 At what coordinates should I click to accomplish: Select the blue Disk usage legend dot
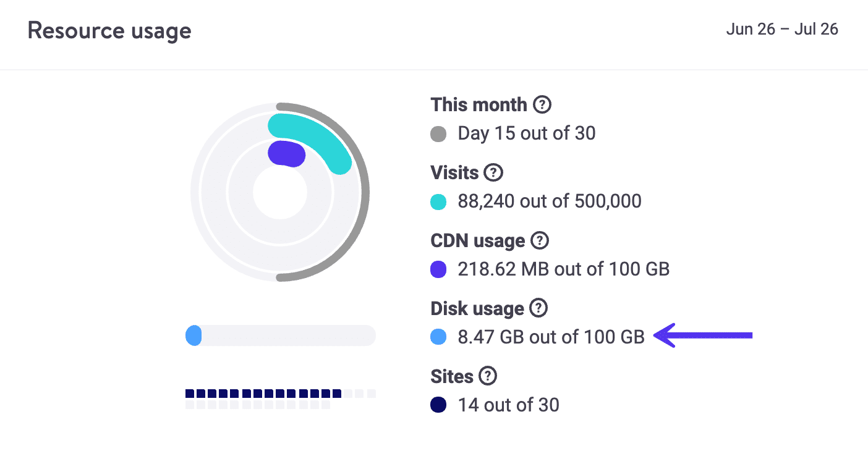pyautogui.click(x=438, y=337)
